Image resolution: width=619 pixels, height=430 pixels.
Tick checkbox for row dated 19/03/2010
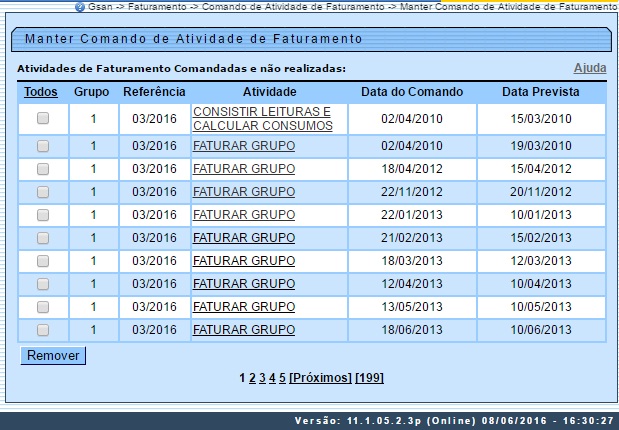click(43, 146)
